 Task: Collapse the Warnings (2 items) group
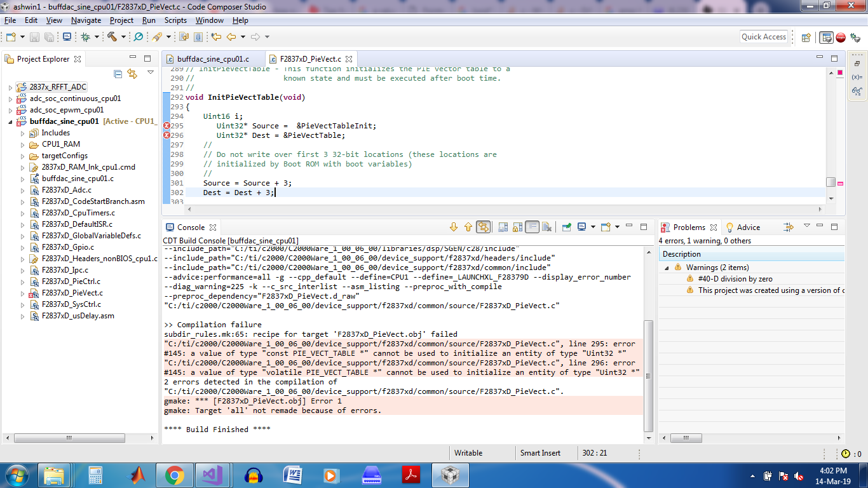(667, 268)
